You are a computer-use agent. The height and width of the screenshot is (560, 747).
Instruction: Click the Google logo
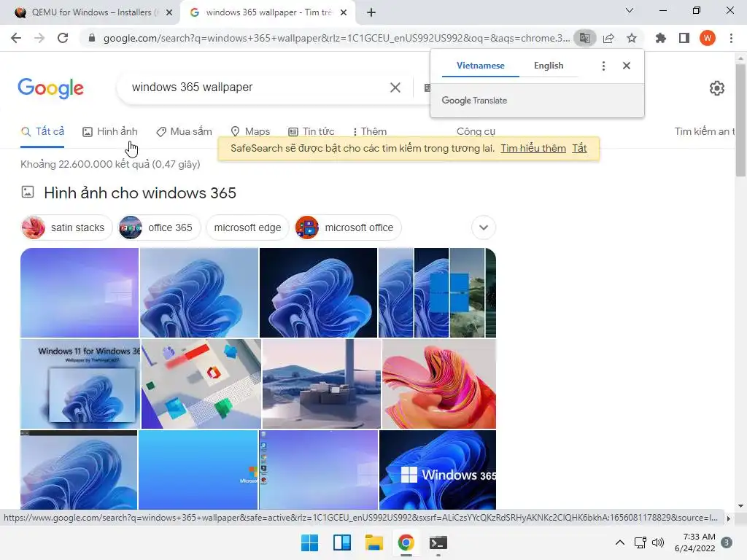pos(51,88)
